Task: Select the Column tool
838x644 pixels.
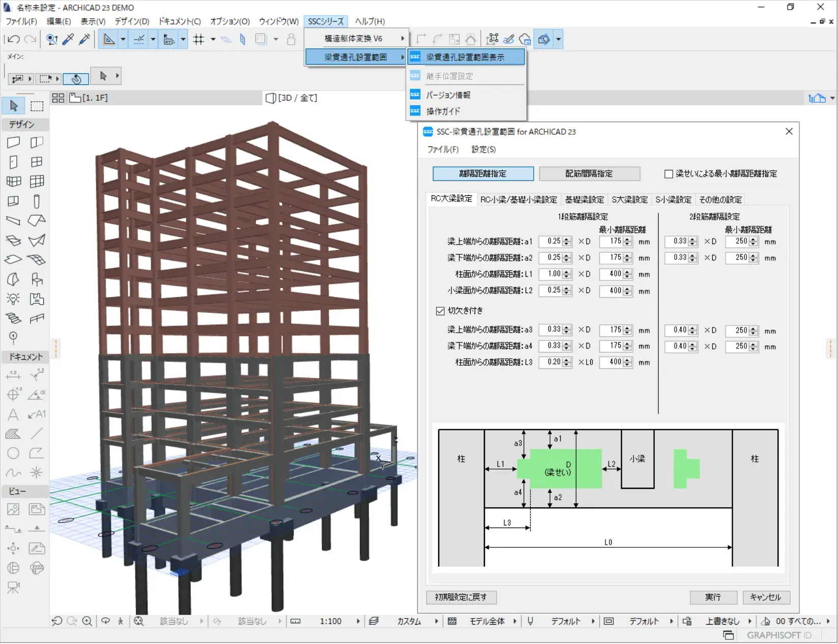Action: (x=37, y=201)
